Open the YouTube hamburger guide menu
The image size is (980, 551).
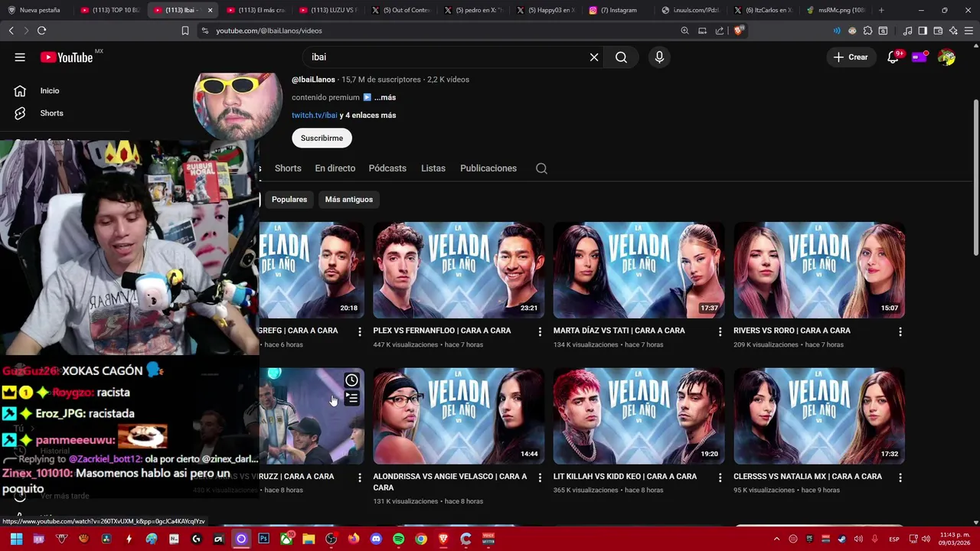click(20, 57)
